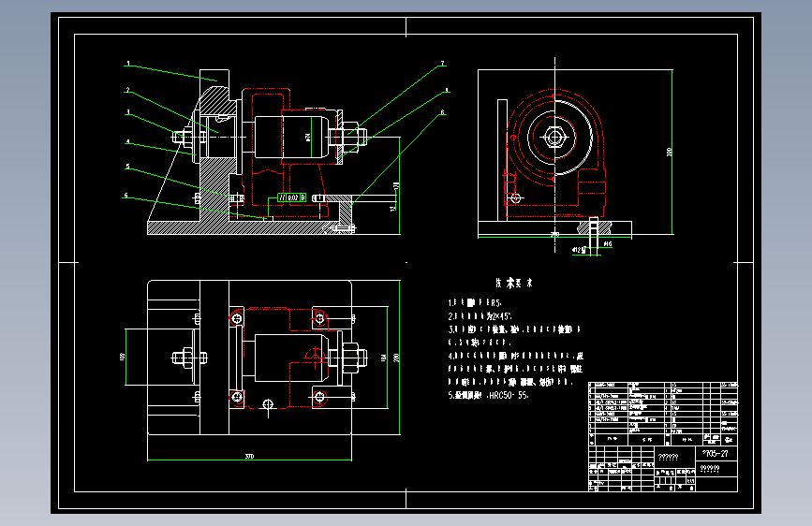Click the R5 note in line 1
This screenshot has width=812, height=526.
click(x=495, y=303)
